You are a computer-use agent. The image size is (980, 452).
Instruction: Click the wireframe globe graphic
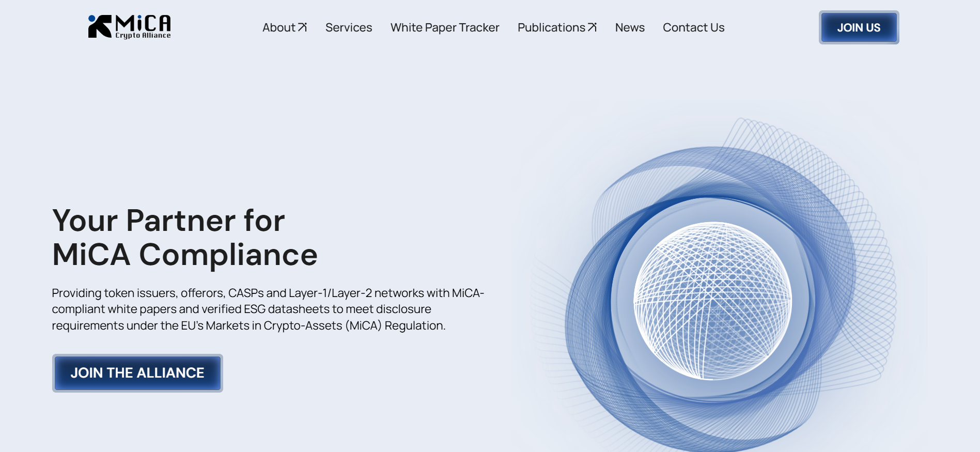pos(713,301)
